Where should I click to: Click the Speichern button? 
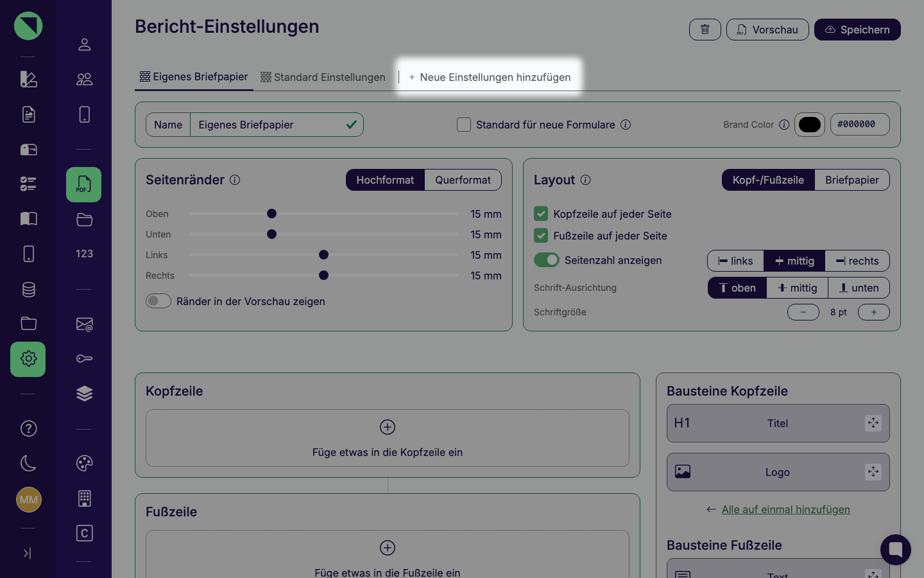tap(857, 30)
